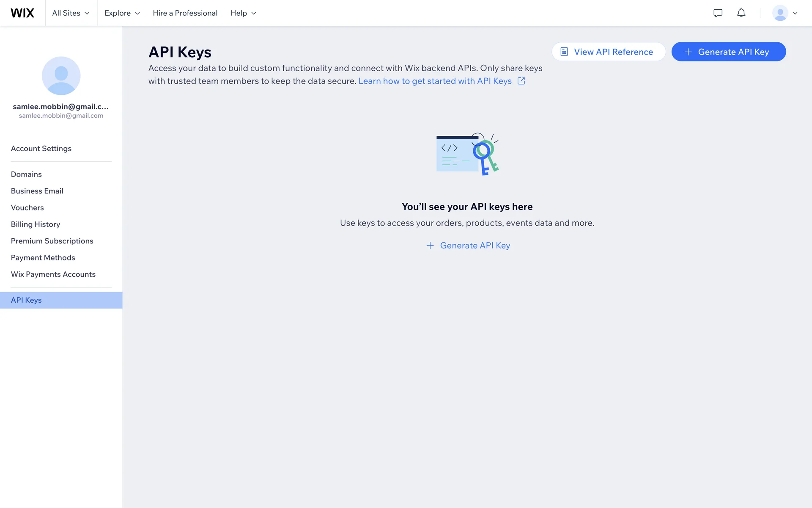Click the top-right account avatar
Viewport: 812px width, 508px height.
pyautogui.click(x=780, y=13)
